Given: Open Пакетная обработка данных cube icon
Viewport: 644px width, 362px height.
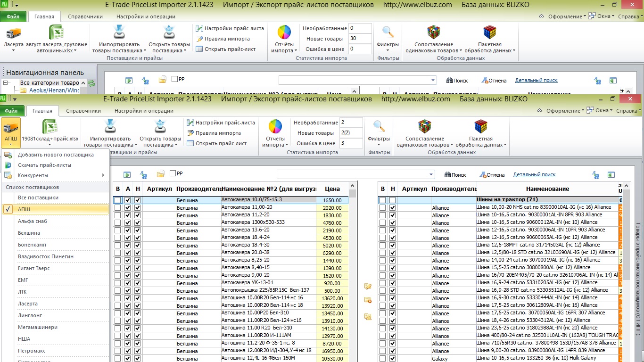Looking at the screenshot, I should (x=481, y=126).
